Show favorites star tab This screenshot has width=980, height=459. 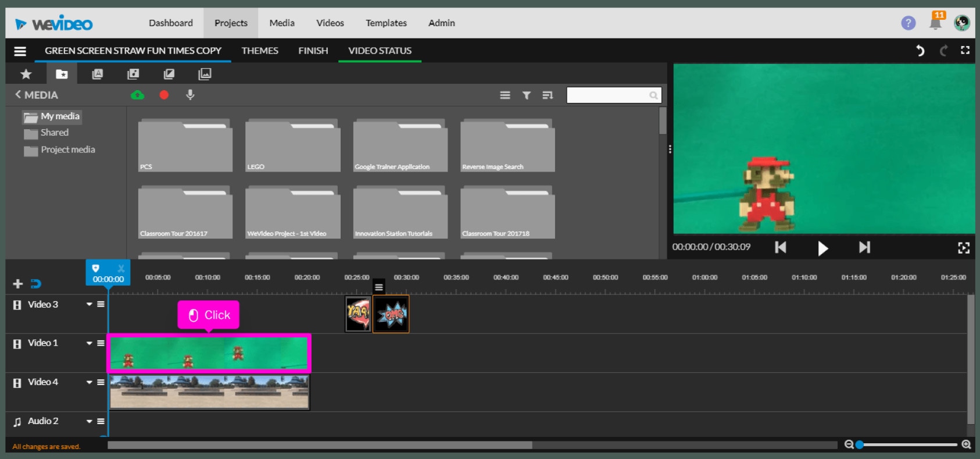tap(26, 74)
